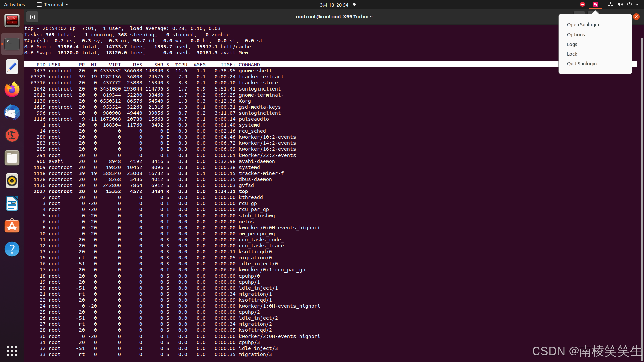The height and width of the screenshot is (362, 644).
Task: Open the Files manager from the dock
Action: [x=12, y=158]
